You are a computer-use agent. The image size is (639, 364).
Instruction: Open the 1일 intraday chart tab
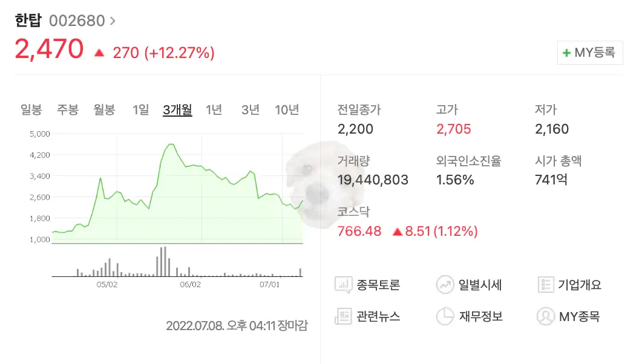(x=140, y=109)
